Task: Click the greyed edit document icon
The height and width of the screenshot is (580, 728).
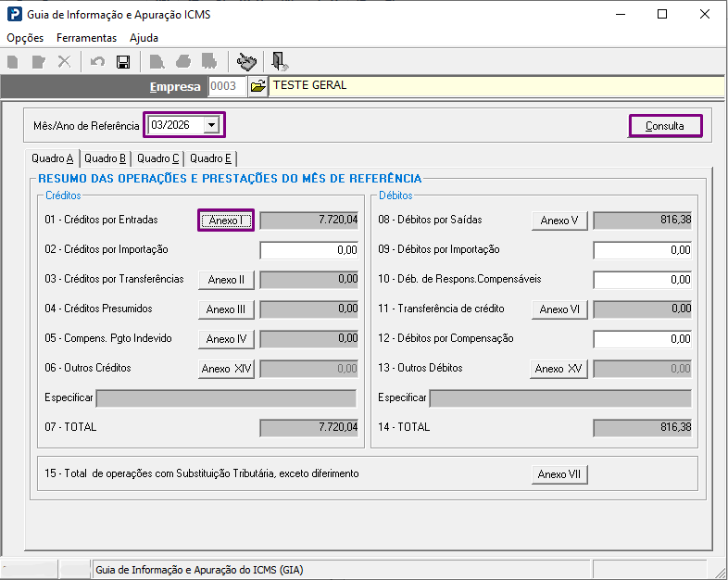Action: [39, 62]
